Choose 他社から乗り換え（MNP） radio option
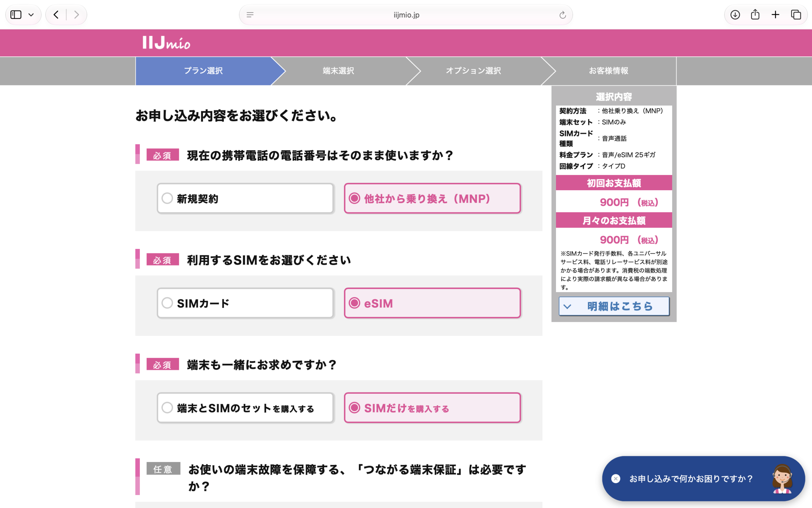This screenshot has height=508, width=812. tap(433, 198)
